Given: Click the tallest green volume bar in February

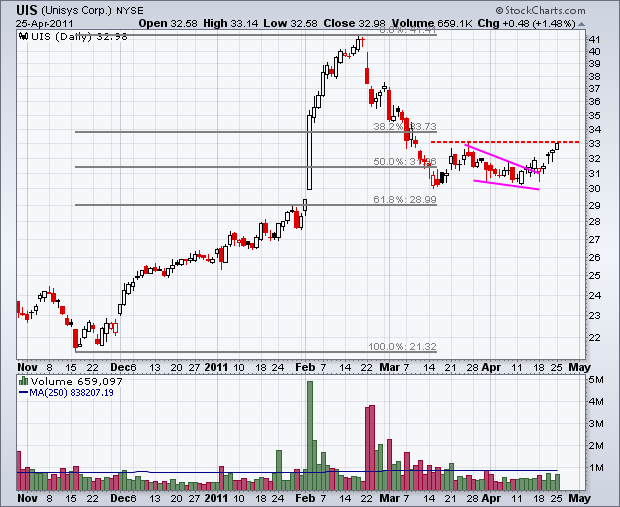Looking at the screenshot, I should [x=310, y=436].
